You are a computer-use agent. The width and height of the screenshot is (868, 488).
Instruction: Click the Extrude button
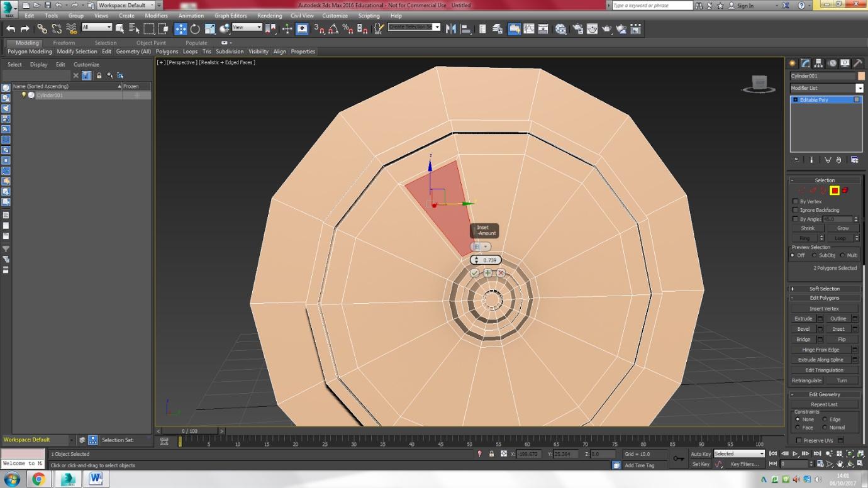click(803, 319)
